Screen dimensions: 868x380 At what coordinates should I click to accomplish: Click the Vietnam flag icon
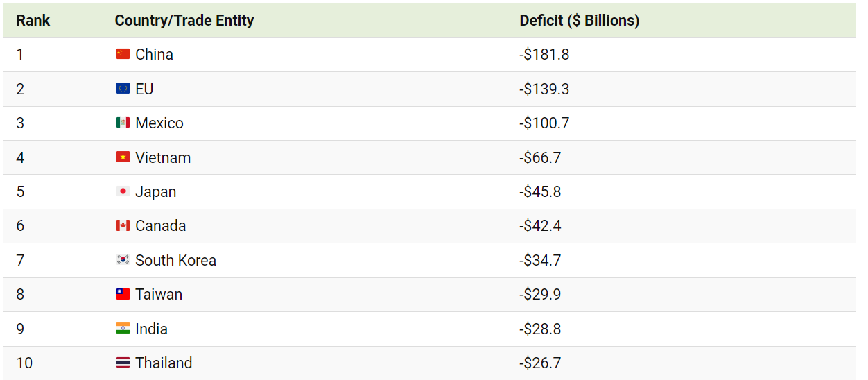[x=123, y=157]
